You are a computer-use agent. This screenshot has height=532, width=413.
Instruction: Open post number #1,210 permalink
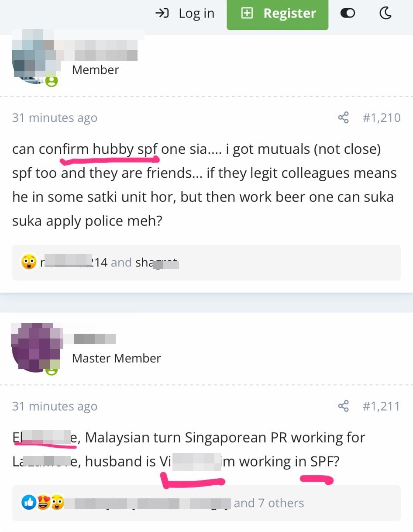click(382, 117)
